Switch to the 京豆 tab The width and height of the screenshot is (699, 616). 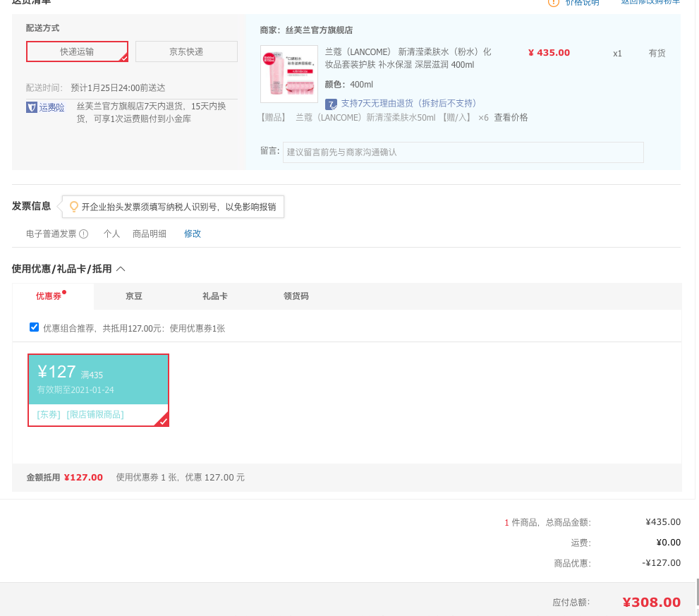[x=134, y=296]
